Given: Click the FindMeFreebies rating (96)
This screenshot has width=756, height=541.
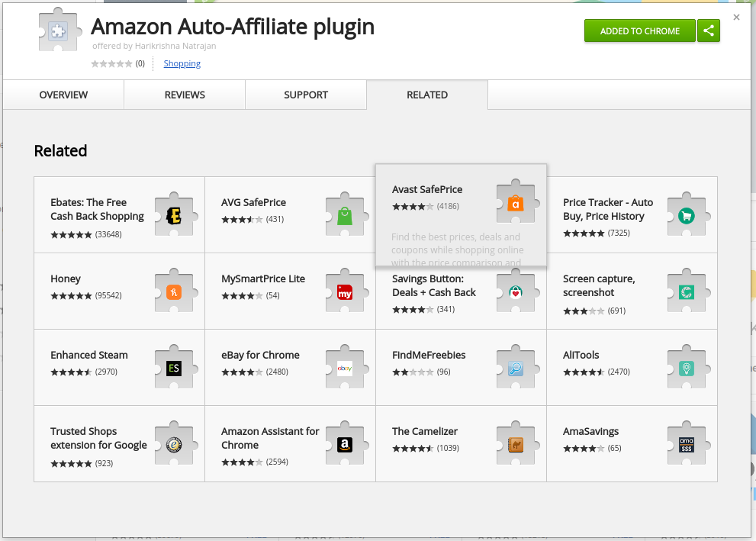Looking at the screenshot, I should click(421, 372).
